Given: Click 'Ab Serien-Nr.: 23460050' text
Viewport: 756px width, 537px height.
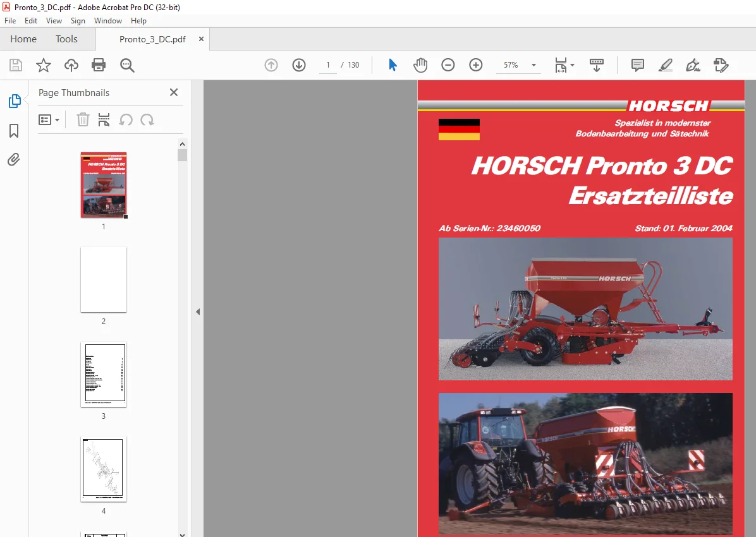Looking at the screenshot, I should click(489, 229).
